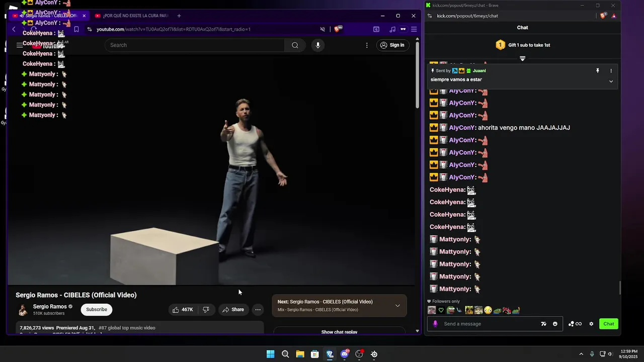Close the Sergio Ramos CIBELES tab
644x362 pixels.
coord(84,16)
